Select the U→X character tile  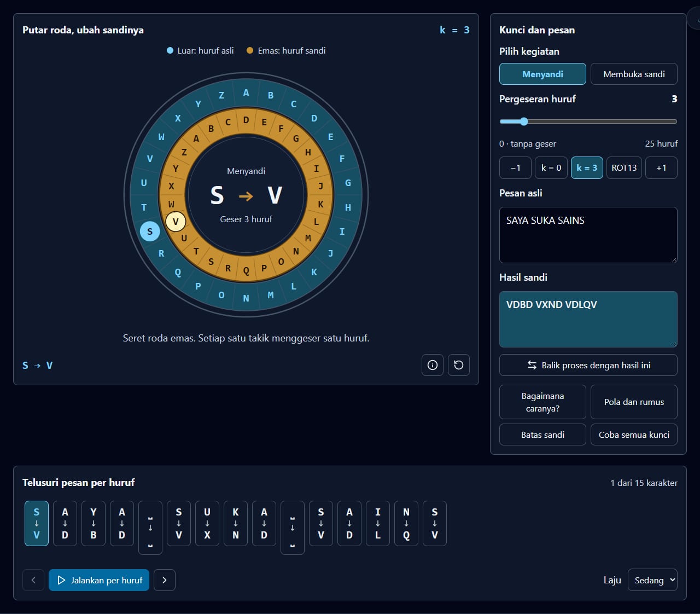207,523
